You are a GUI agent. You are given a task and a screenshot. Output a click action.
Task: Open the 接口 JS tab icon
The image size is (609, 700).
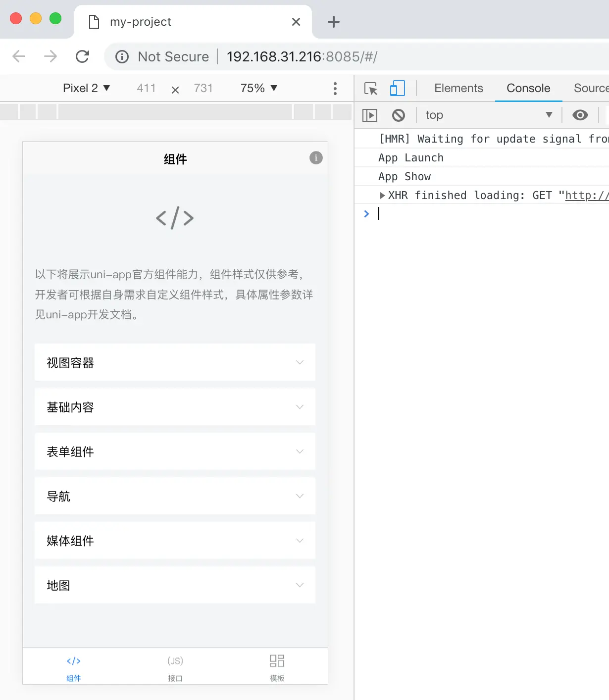pos(175,661)
